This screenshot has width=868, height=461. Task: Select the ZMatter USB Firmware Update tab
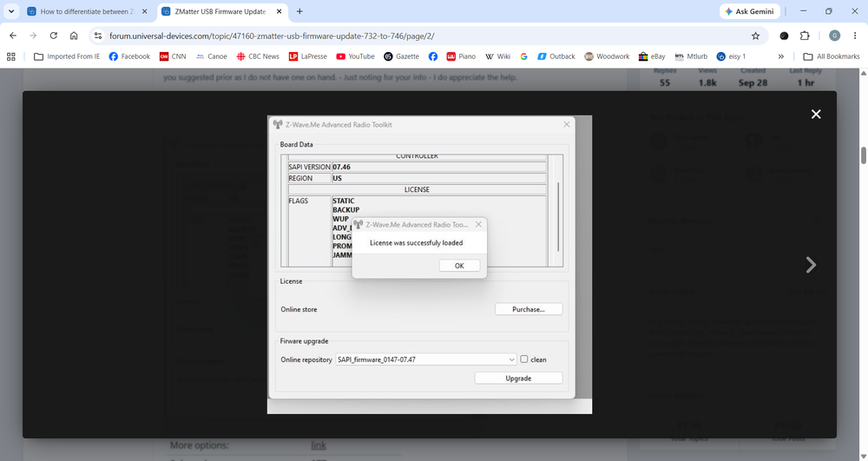(x=220, y=11)
